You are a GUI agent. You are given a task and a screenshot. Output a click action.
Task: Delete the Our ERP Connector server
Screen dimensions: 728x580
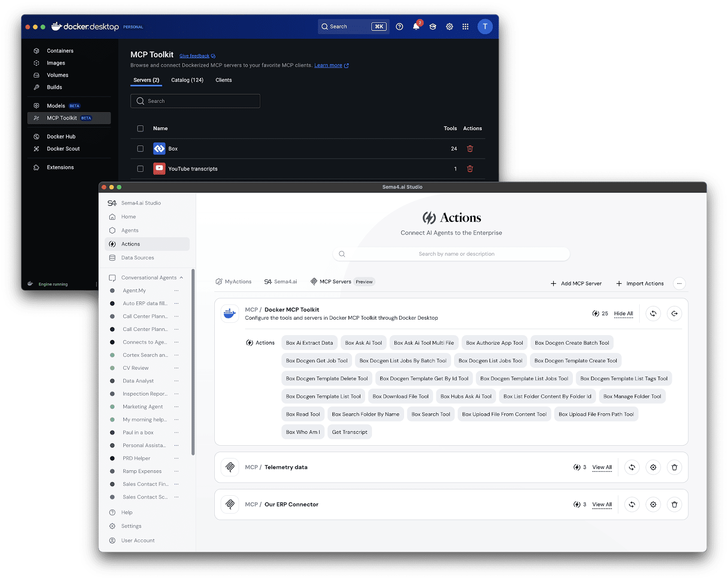[x=674, y=504]
